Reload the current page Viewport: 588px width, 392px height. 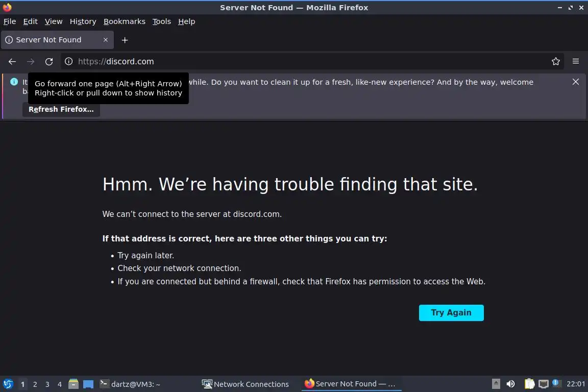[x=49, y=62]
